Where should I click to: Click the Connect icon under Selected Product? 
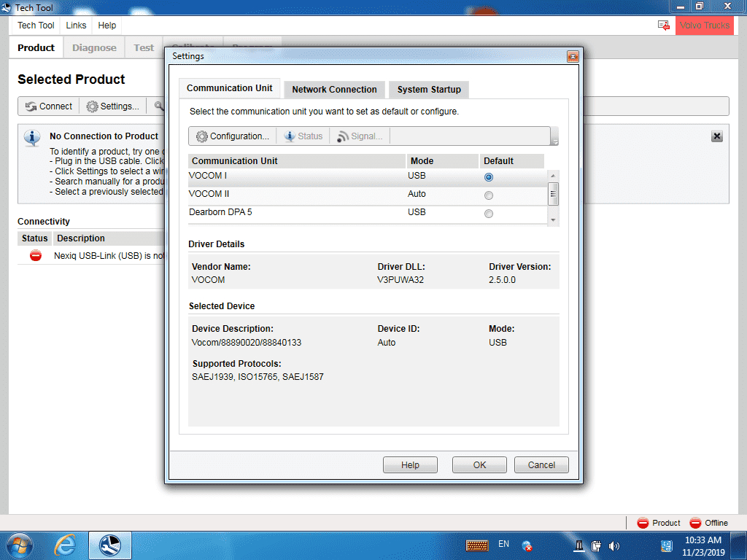[31, 106]
